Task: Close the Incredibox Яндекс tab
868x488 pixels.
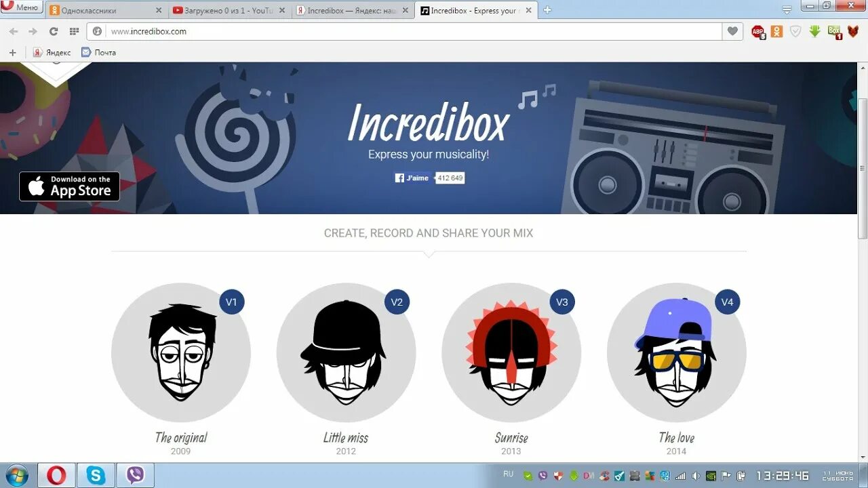Action: pos(406,10)
